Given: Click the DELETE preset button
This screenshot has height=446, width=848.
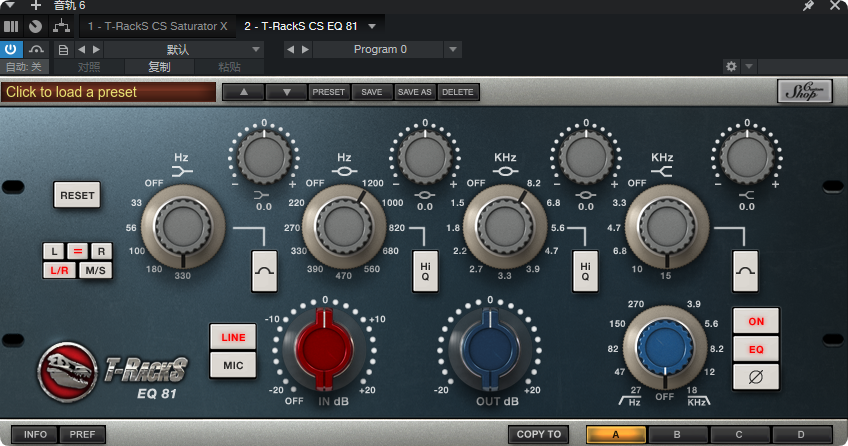Looking at the screenshot, I should point(458,92).
